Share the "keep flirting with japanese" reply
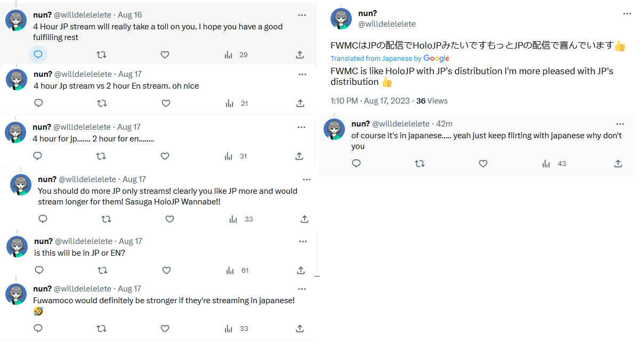644x347 pixels. [x=618, y=163]
